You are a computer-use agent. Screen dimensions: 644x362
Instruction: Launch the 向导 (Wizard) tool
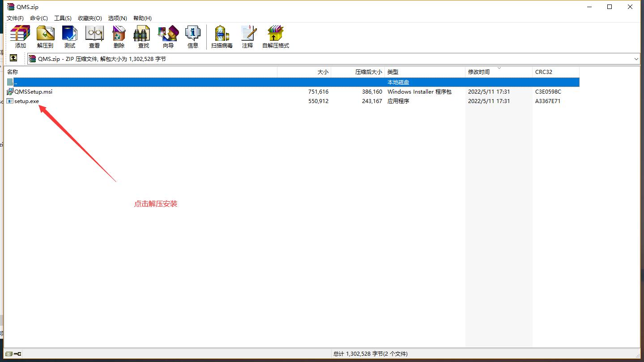pyautogui.click(x=168, y=36)
